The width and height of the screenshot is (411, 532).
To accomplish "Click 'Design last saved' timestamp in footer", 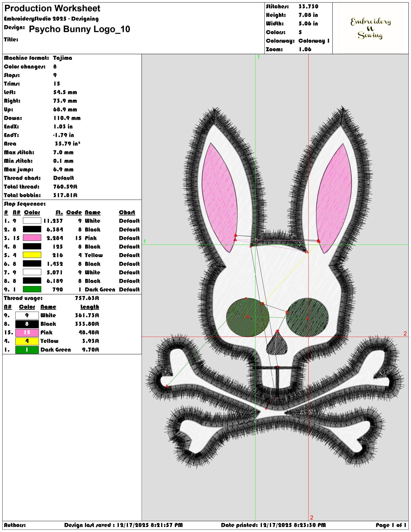I will 123,525.
